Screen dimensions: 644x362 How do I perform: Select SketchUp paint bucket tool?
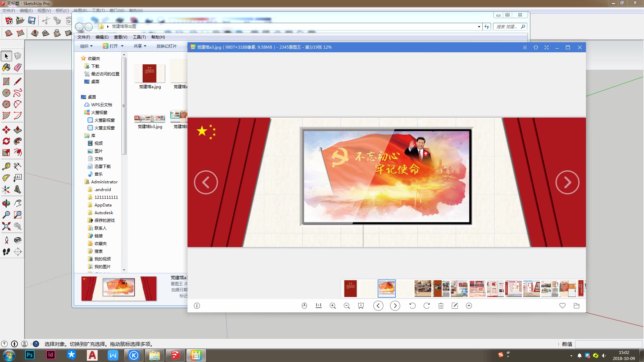pyautogui.click(x=6, y=67)
